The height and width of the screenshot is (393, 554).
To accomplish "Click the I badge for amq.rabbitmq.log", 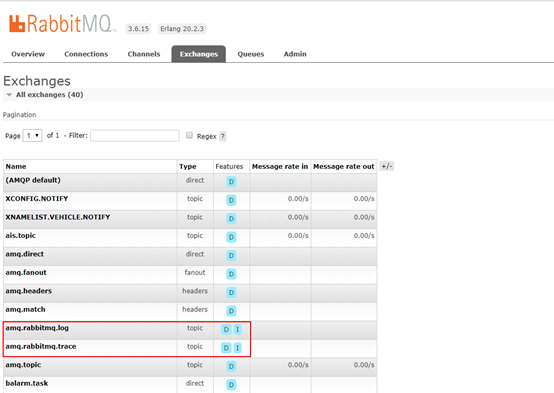I will click(x=238, y=329).
